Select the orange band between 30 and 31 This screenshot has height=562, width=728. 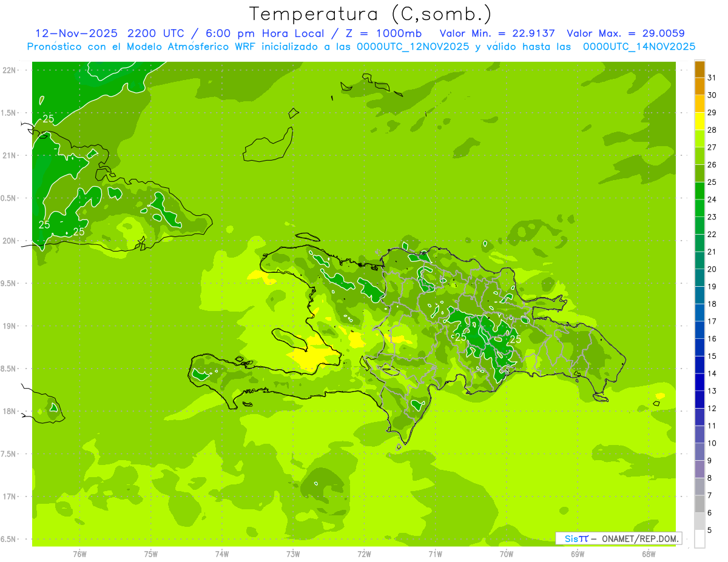coord(699,86)
